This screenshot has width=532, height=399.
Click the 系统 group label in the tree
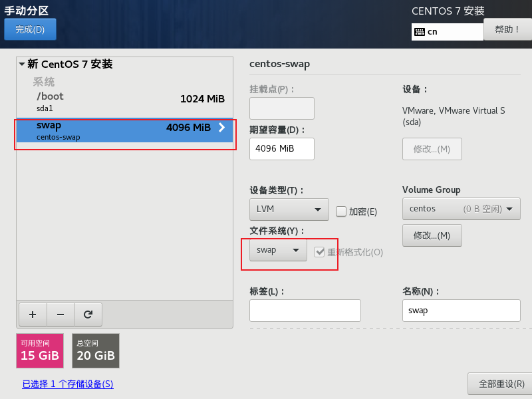[44, 82]
